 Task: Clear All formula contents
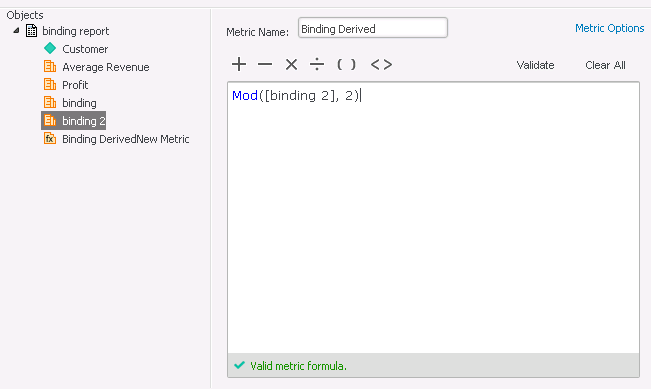click(605, 65)
